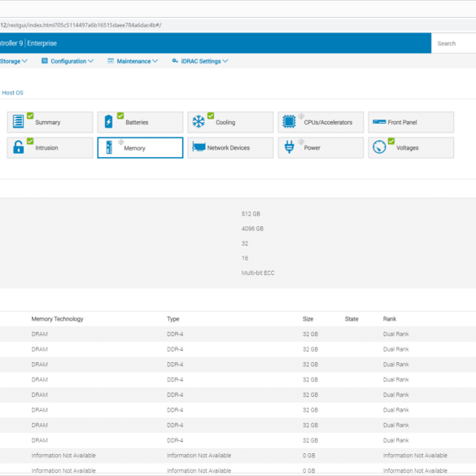
Task: Switch to the Host OS tab
Action: 12,93
